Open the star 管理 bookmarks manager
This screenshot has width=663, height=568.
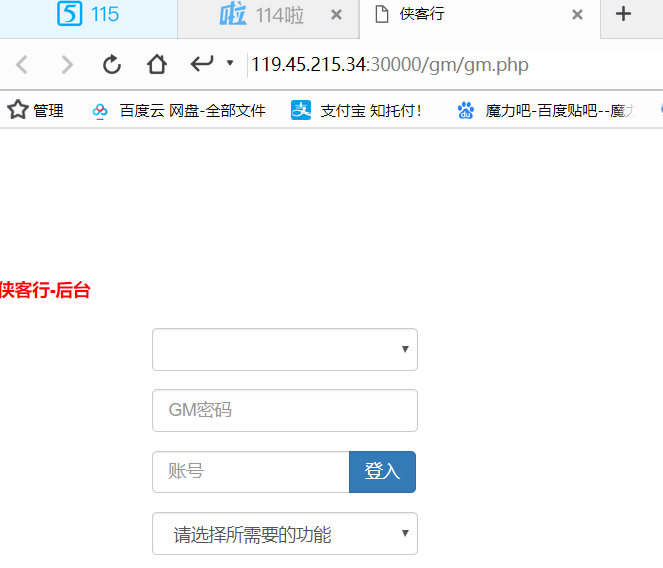36,110
